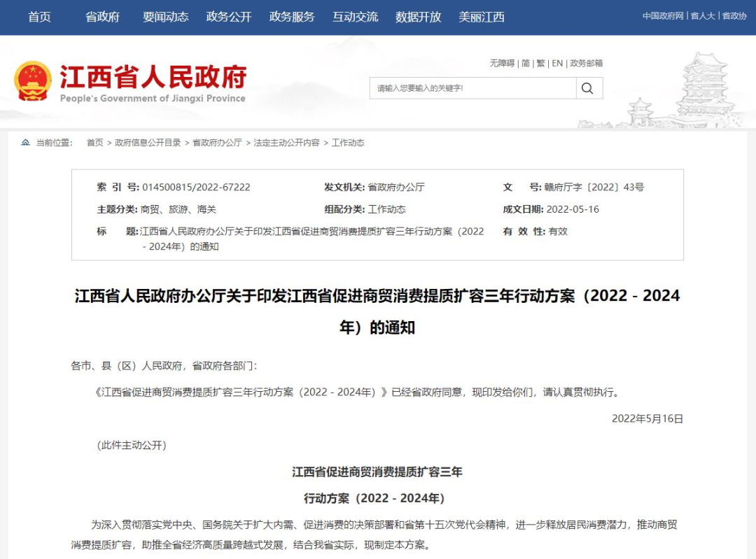Select 政务公开 in the top navigation
The height and width of the screenshot is (559, 756).
pyautogui.click(x=229, y=17)
